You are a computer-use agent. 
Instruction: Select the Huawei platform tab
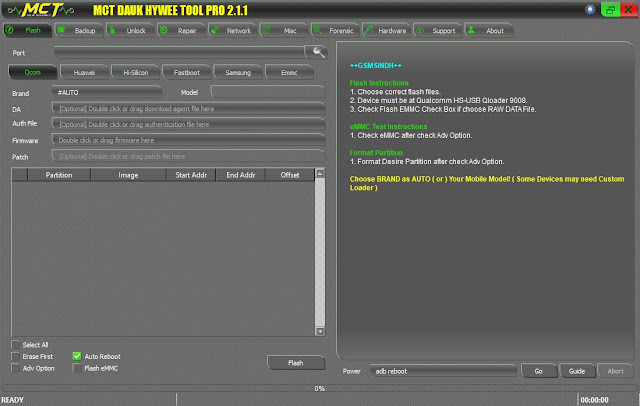(x=84, y=72)
